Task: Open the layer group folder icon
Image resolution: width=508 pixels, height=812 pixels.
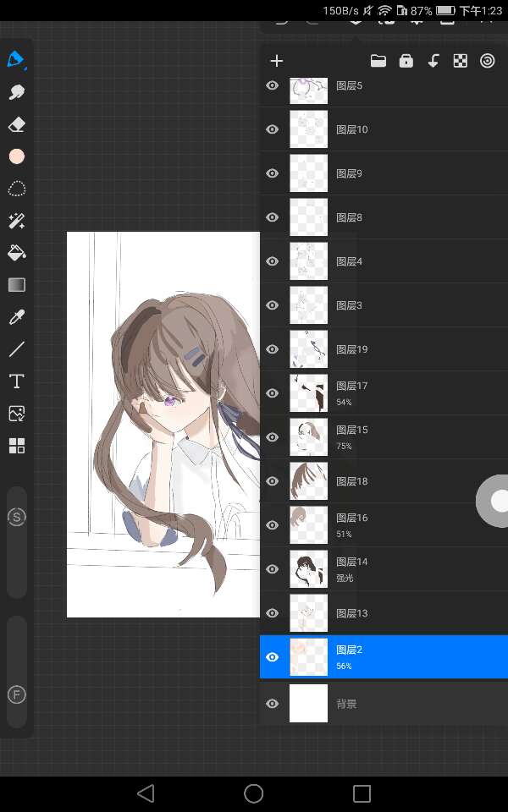Action: tap(378, 61)
